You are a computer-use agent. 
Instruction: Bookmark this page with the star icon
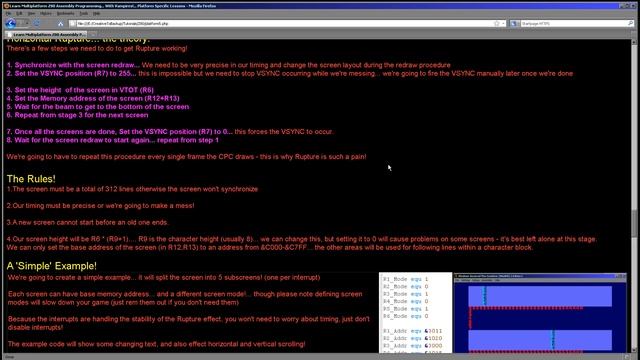496,24
